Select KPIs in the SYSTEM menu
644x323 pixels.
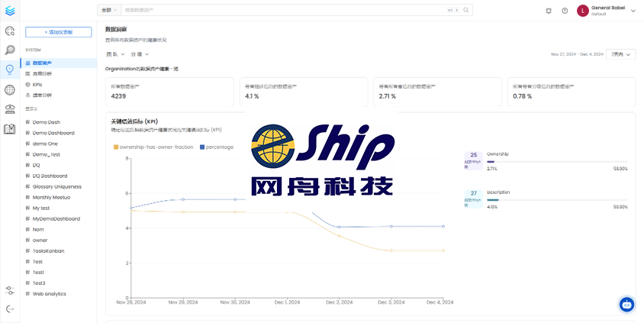(x=37, y=84)
